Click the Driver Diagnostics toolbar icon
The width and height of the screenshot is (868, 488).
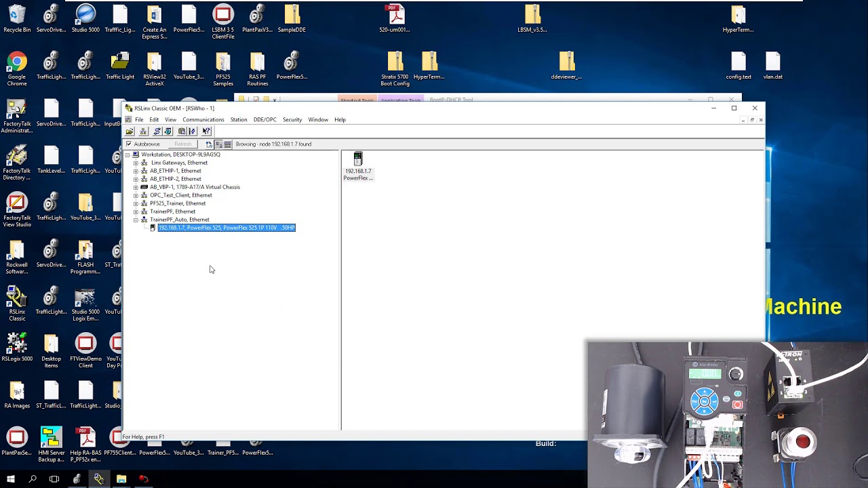click(x=168, y=131)
